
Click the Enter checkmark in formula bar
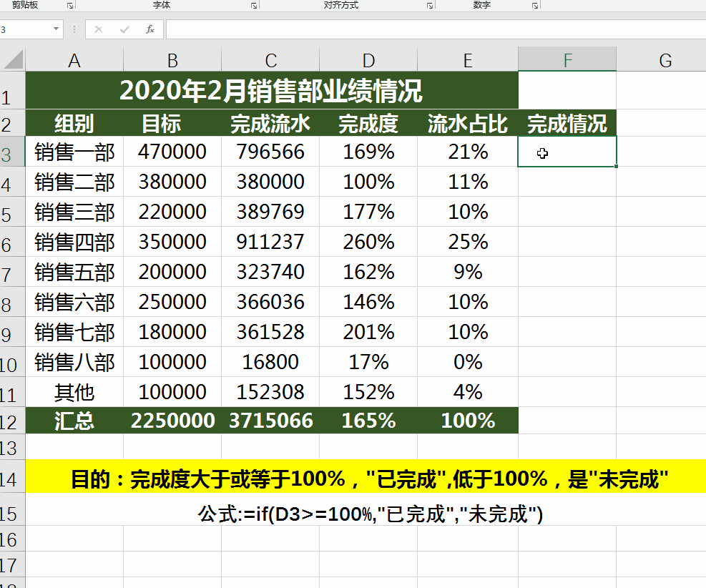coord(124,30)
